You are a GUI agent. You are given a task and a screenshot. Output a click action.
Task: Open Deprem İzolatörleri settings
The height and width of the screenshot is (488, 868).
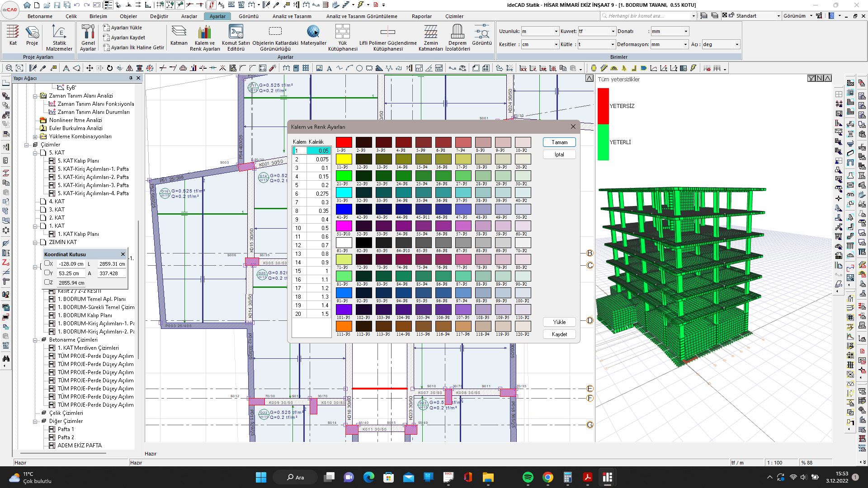click(x=458, y=38)
